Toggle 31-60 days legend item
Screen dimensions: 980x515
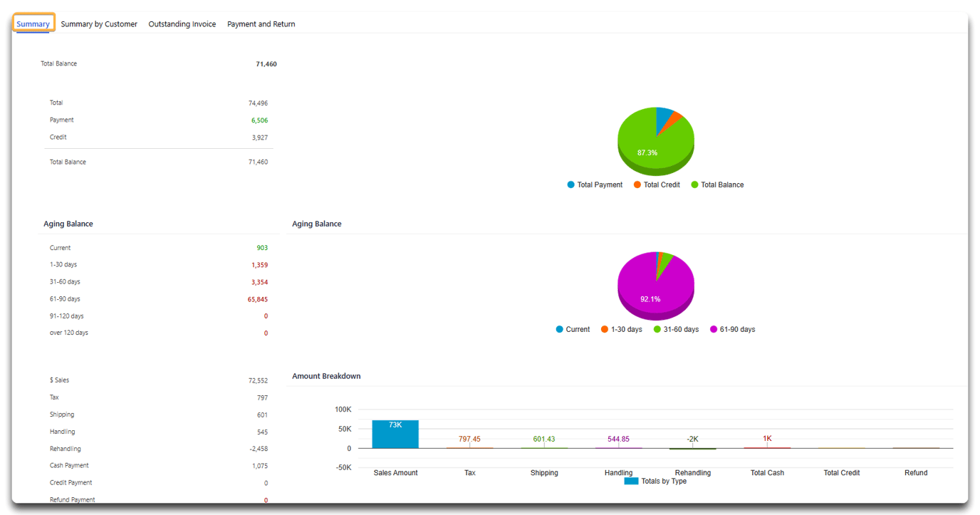pos(657,329)
